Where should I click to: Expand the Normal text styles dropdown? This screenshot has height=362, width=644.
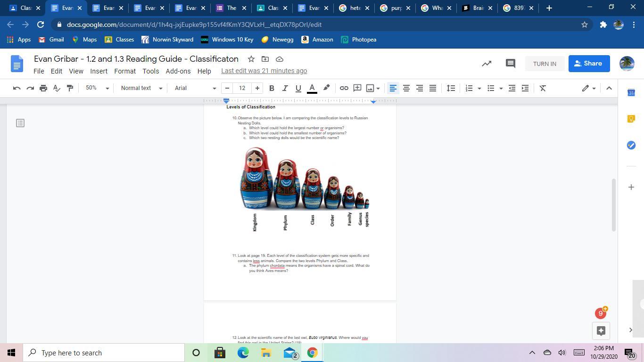pos(141,88)
